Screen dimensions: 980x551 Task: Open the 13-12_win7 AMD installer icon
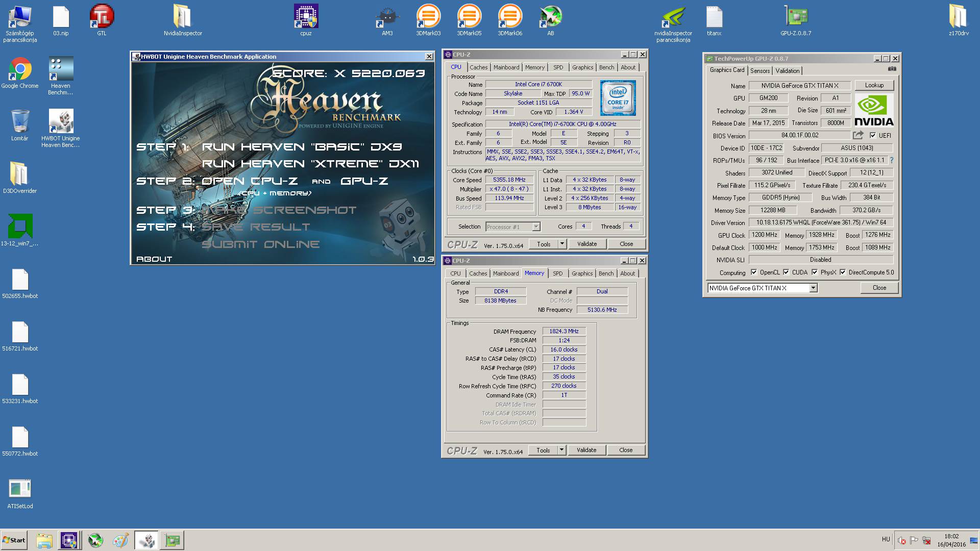pyautogui.click(x=20, y=231)
